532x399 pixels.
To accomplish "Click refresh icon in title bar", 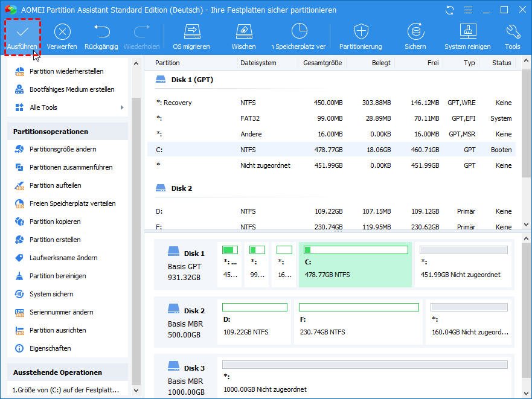I will pos(450,10).
